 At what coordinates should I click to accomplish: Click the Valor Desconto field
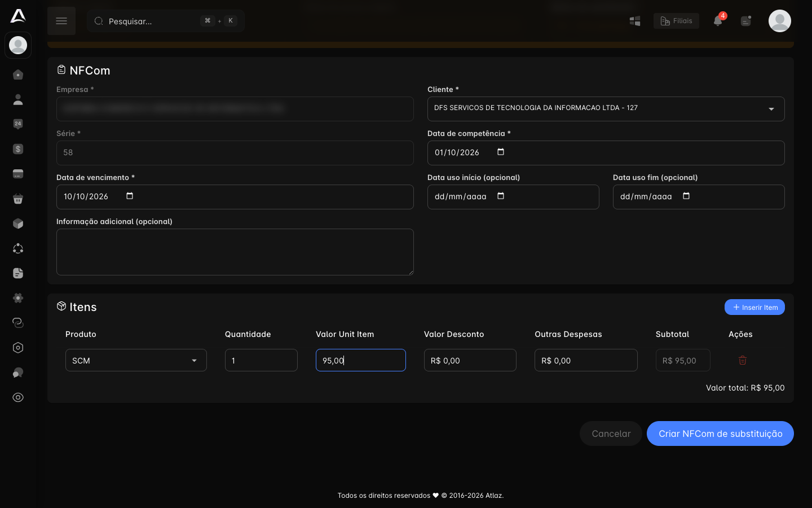point(470,360)
